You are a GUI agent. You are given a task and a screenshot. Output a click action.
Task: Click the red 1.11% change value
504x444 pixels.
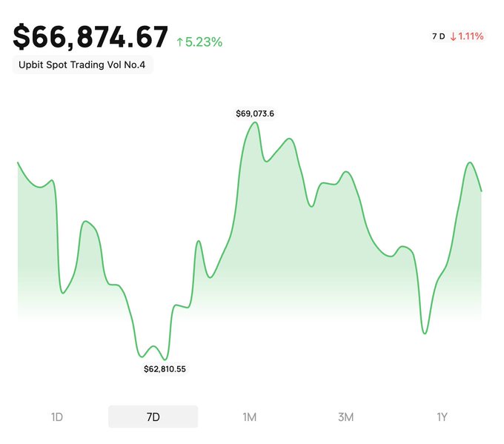[471, 36]
